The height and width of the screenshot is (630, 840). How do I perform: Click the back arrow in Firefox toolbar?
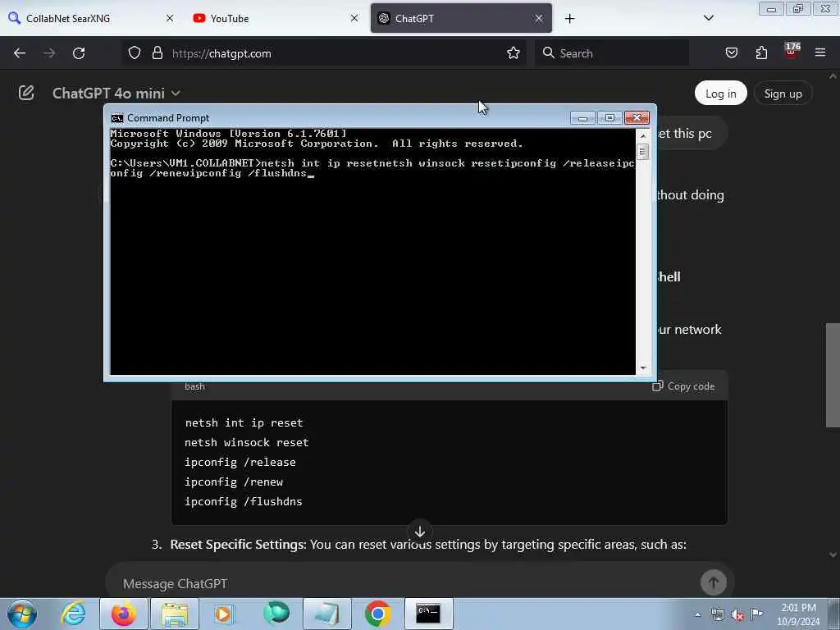coord(20,53)
